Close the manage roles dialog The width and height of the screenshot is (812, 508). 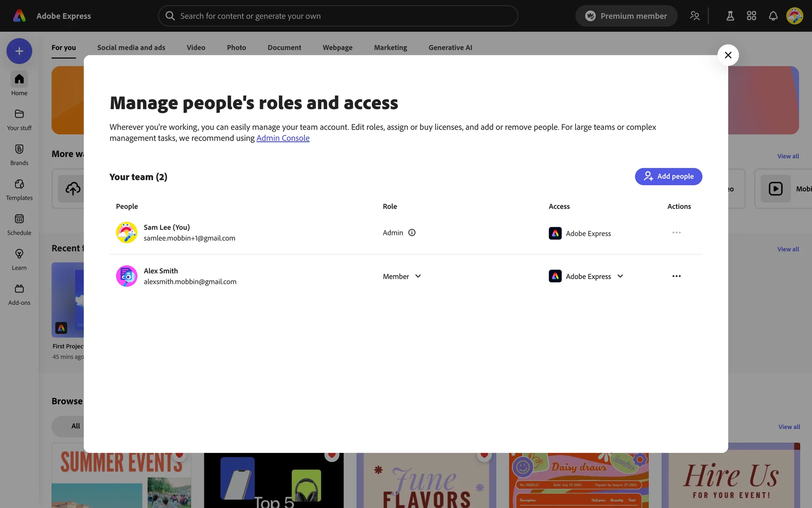click(728, 55)
